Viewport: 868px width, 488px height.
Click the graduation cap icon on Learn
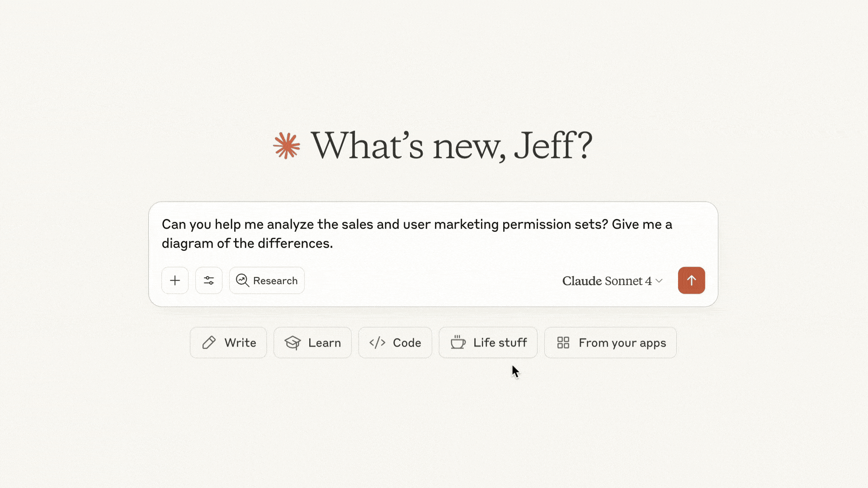(x=292, y=343)
